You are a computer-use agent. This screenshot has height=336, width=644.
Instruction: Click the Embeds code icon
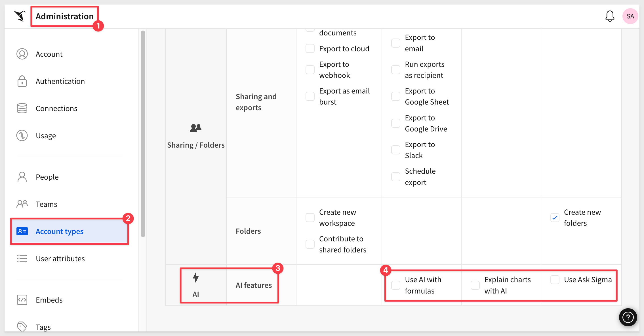(x=22, y=300)
